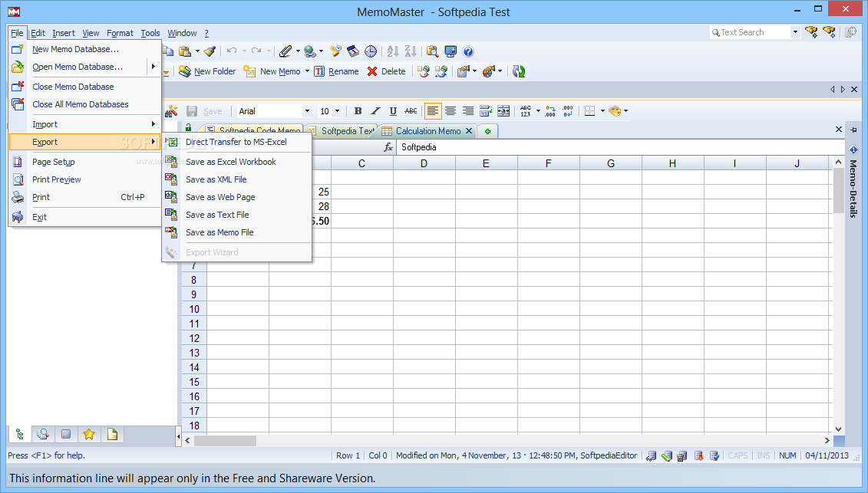Click the decrease decimal places icon

pyautogui.click(x=568, y=111)
